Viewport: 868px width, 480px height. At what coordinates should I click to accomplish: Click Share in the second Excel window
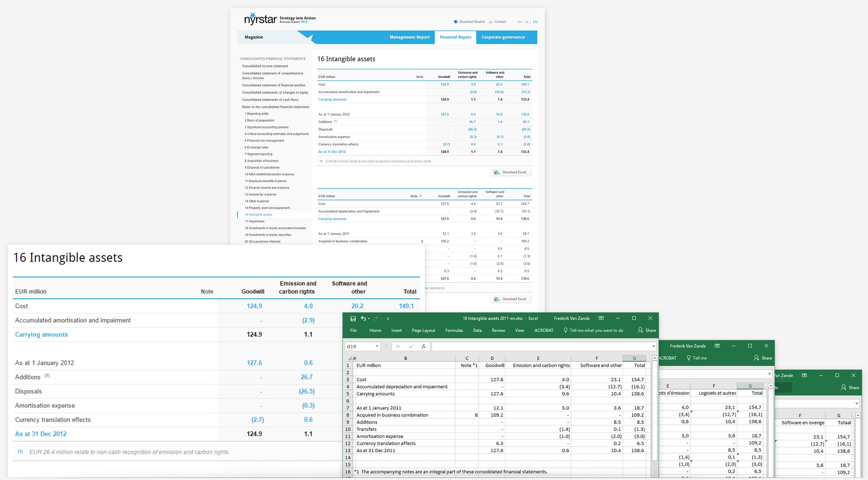point(763,358)
